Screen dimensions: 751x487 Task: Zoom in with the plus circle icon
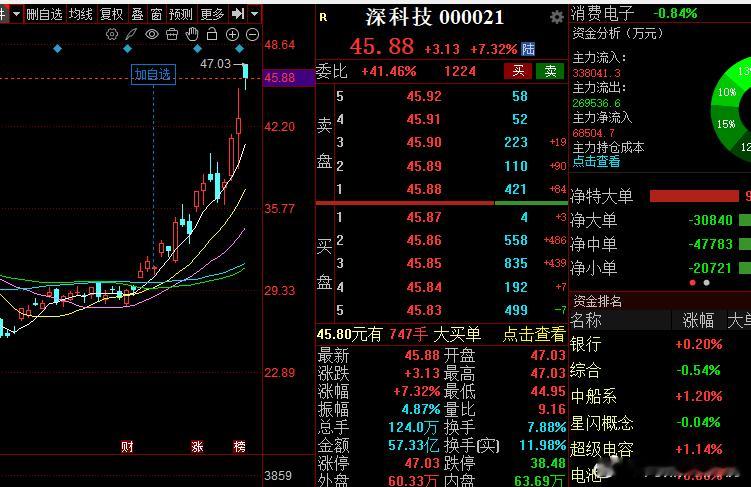click(x=232, y=34)
